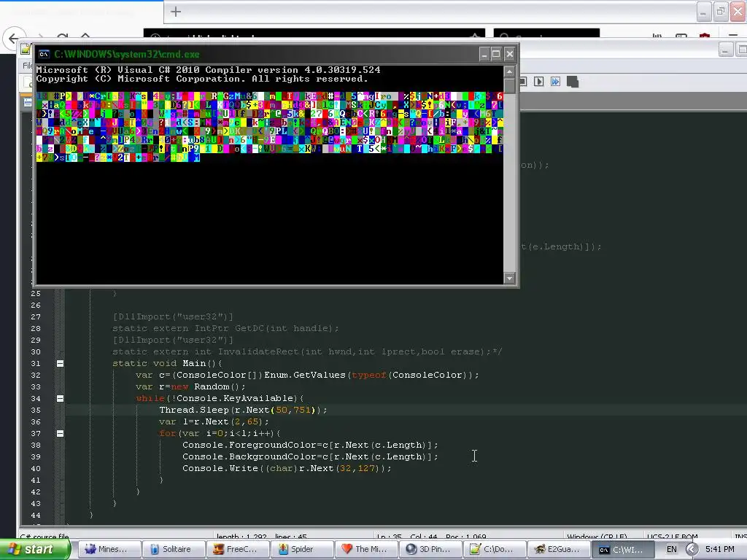
Task: Open new browser tab with plus button
Action: pyautogui.click(x=176, y=12)
